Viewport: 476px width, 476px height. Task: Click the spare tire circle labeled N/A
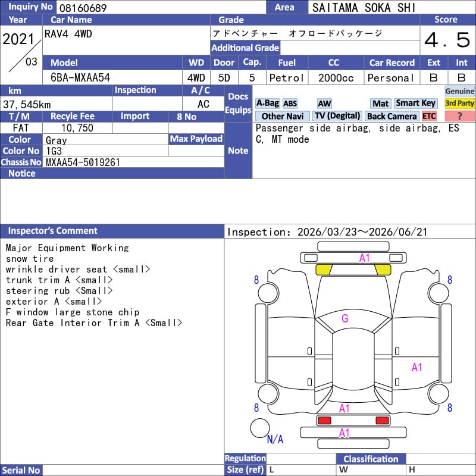click(260, 428)
